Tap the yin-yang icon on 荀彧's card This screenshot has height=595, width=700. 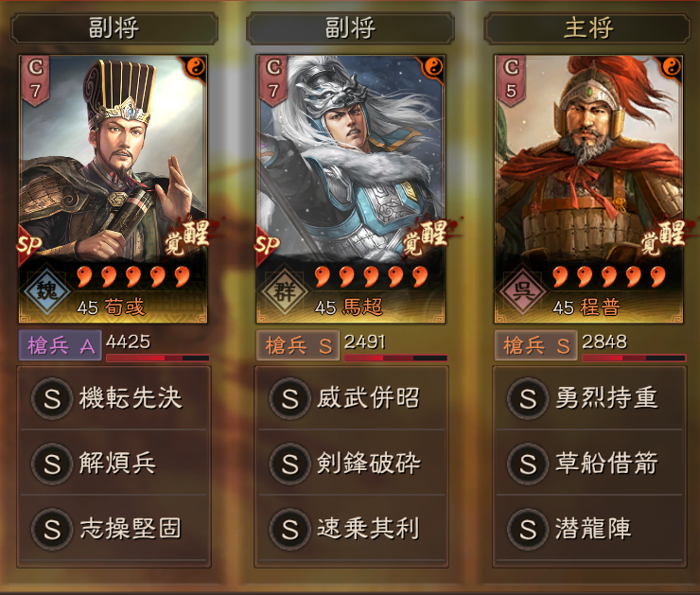pyautogui.click(x=195, y=67)
